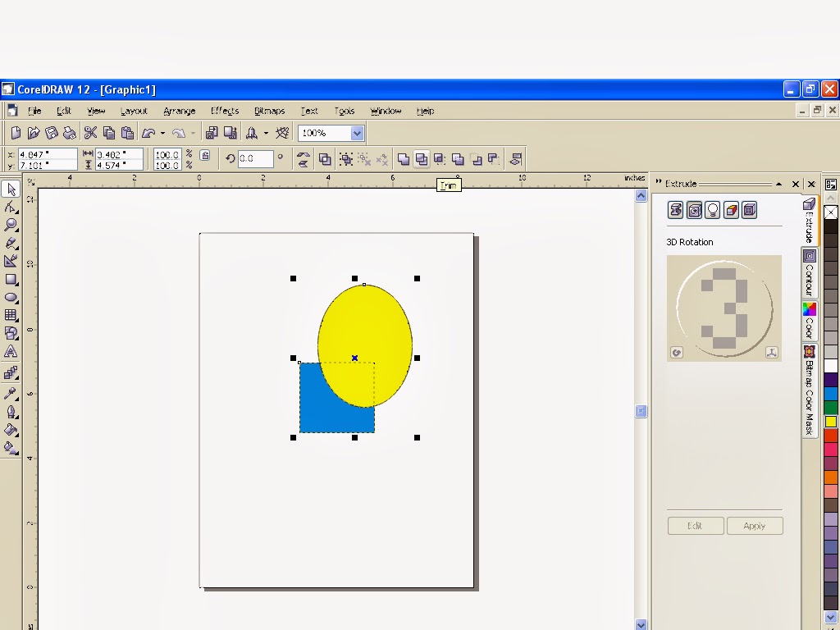Select the Eyedropper tool

(11, 393)
